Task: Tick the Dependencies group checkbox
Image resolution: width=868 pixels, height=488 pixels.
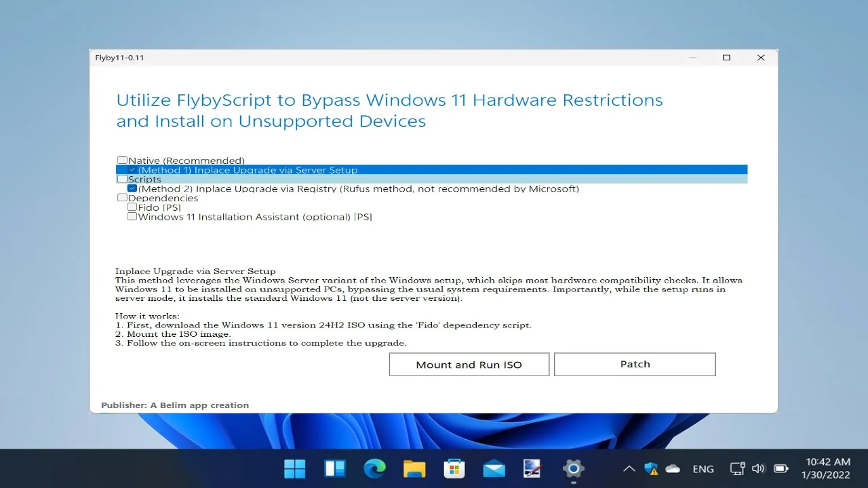Action: (x=122, y=198)
